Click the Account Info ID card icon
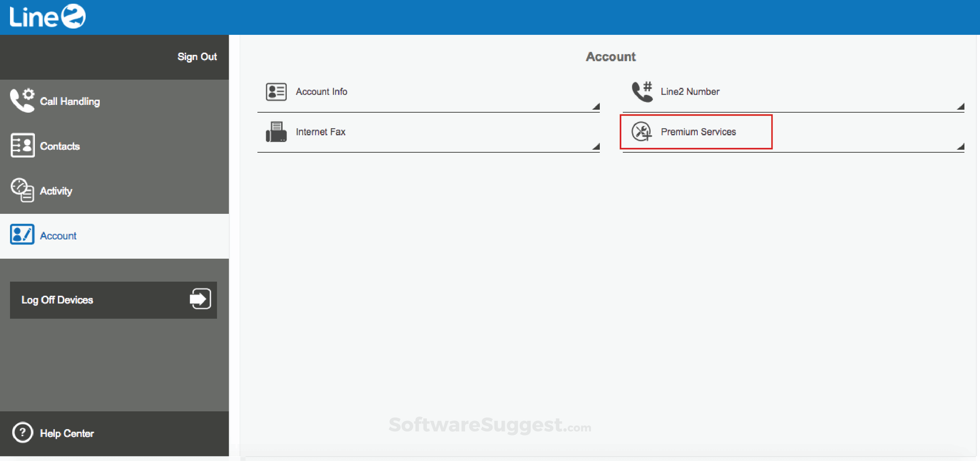This screenshot has width=980, height=461. tap(276, 92)
